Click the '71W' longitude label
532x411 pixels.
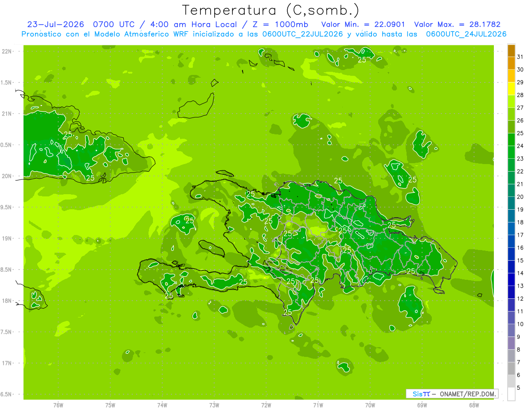point(318,405)
